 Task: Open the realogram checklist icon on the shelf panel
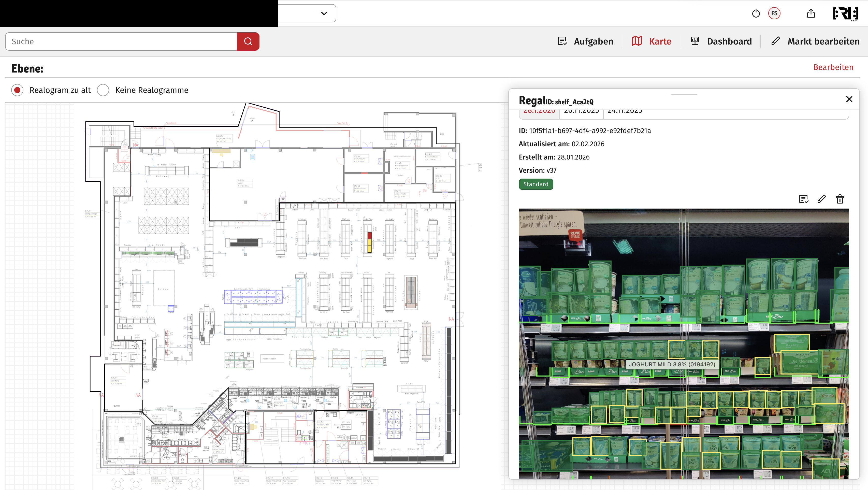(804, 199)
